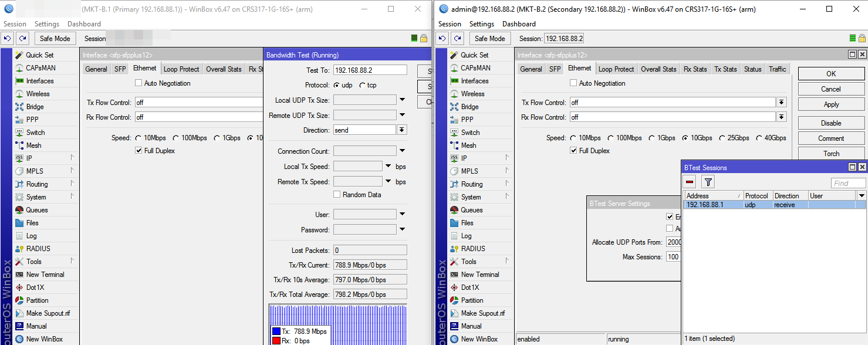Viewport: 868px width, 345px height.
Task: Toggle Full Duplex in left Interface window
Action: click(139, 151)
